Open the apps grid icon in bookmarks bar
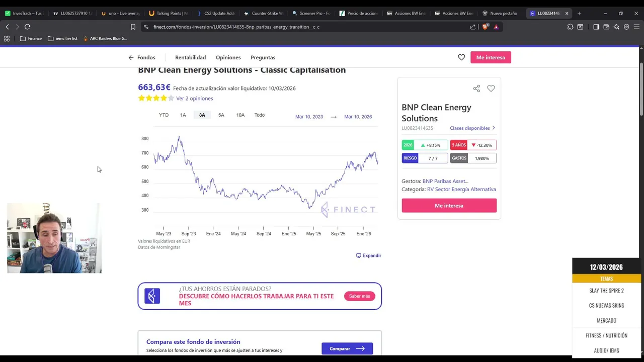644x362 pixels. (x=7, y=38)
